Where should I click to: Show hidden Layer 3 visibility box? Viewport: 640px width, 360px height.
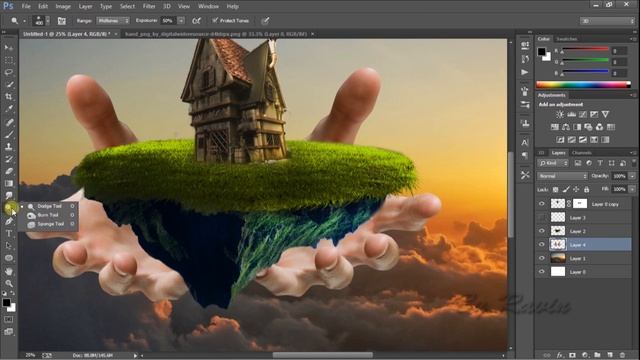(542, 218)
